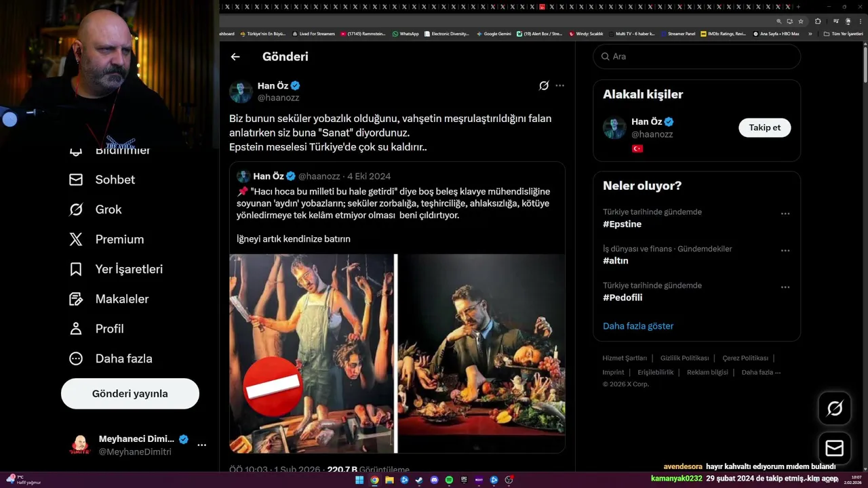Viewport: 868px width, 488px height.
Task: Open the three-dot menu on Han Öz post
Action: tap(559, 85)
